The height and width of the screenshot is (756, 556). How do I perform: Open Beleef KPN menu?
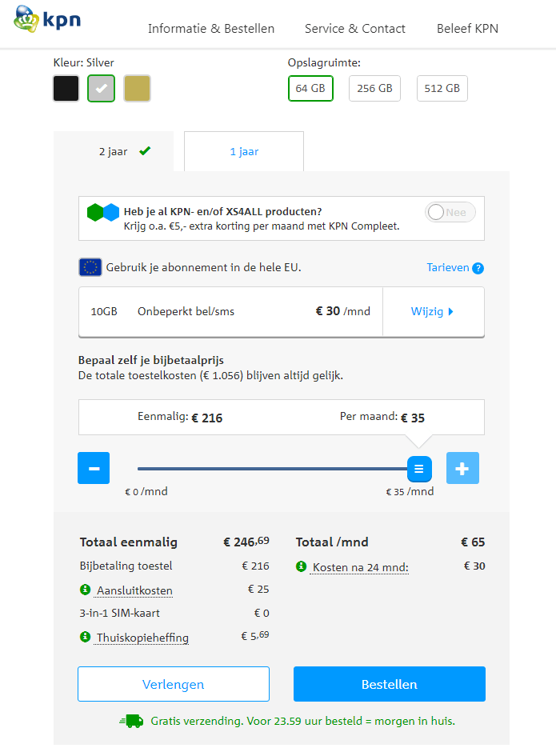tap(467, 29)
